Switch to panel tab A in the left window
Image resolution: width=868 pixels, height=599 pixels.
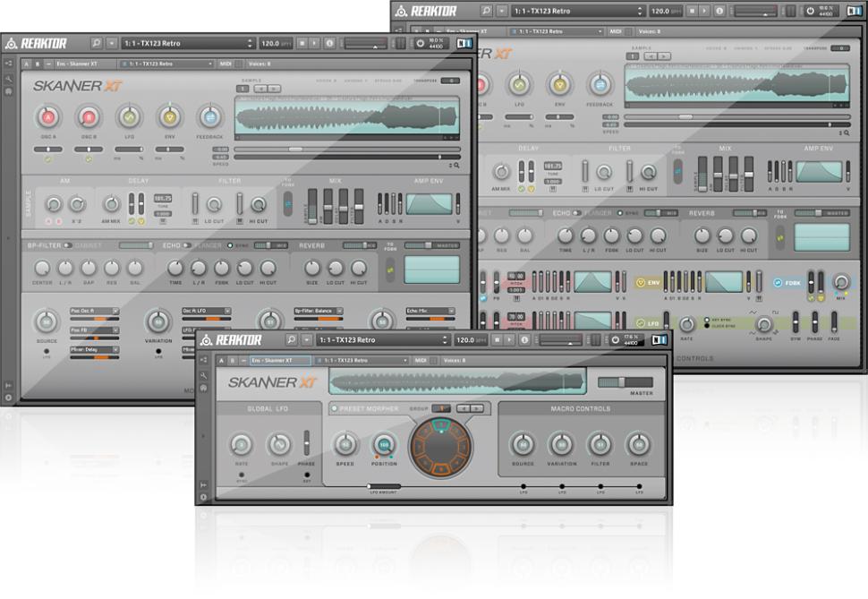[26, 64]
